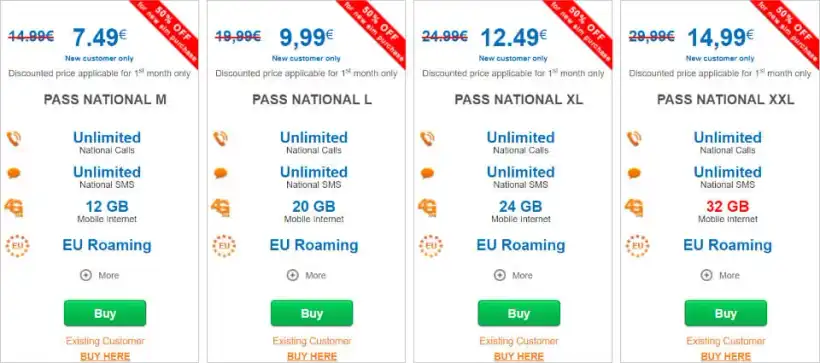Buy the Pass National L plan
Screen dimensions: 820x363
[312, 313]
